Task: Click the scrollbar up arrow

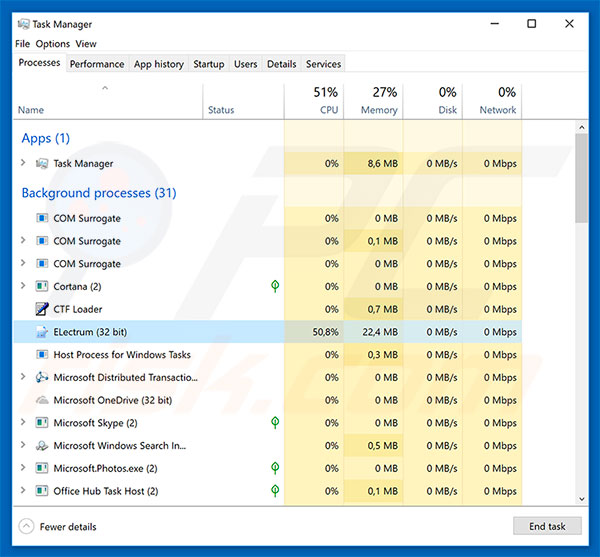Action: pyautogui.click(x=582, y=127)
